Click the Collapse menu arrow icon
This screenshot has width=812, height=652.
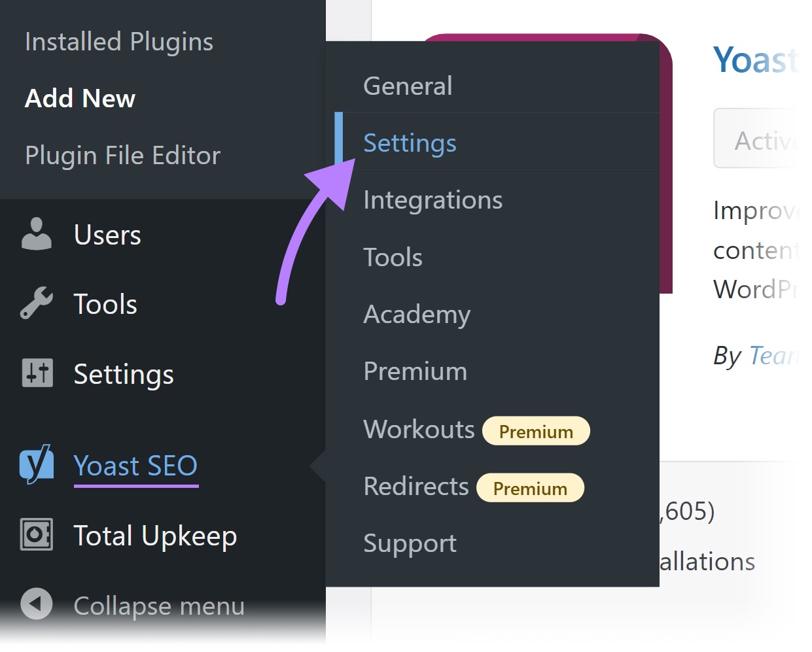(x=36, y=604)
